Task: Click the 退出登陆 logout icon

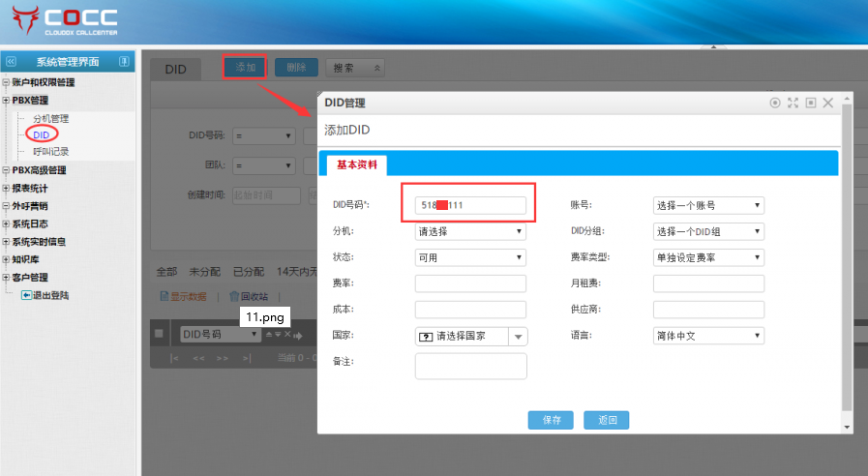Action: (x=26, y=295)
